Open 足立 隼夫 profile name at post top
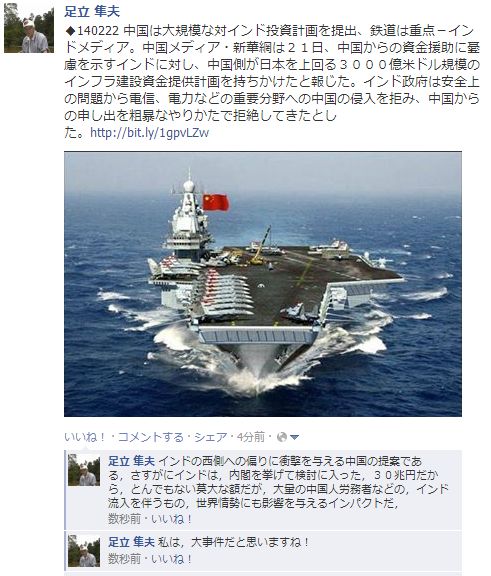 point(92,11)
